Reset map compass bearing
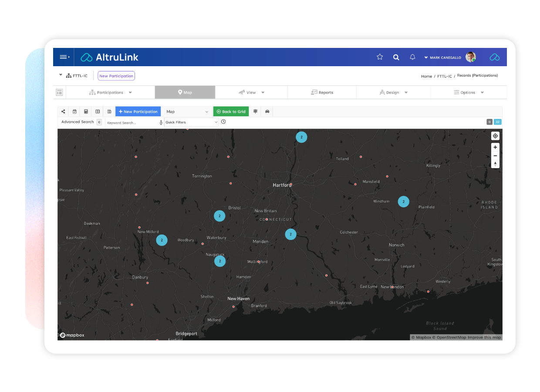 [x=495, y=164]
